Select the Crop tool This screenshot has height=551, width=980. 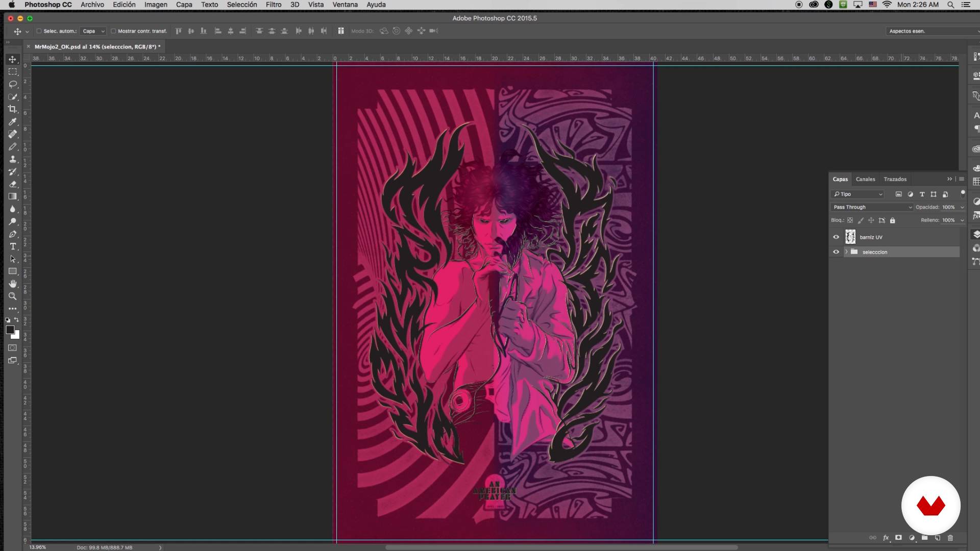tap(13, 109)
